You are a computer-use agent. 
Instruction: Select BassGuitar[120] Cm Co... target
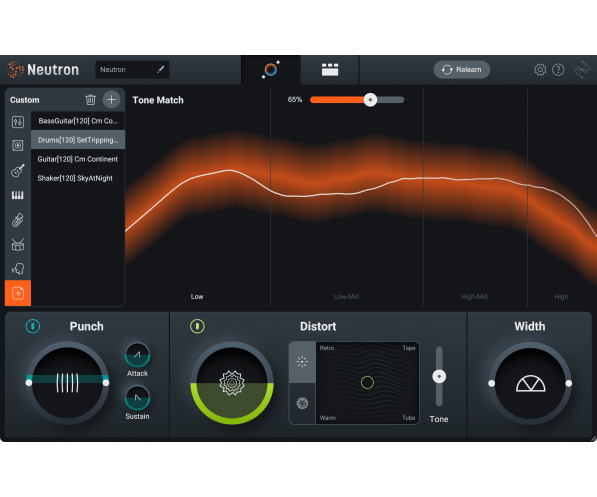pos(78,121)
